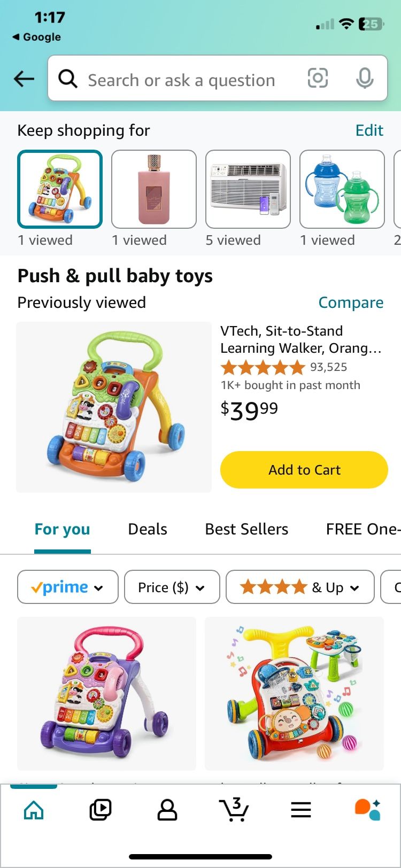Switch to the Deals tab
The width and height of the screenshot is (401, 868).
pyautogui.click(x=148, y=529)
